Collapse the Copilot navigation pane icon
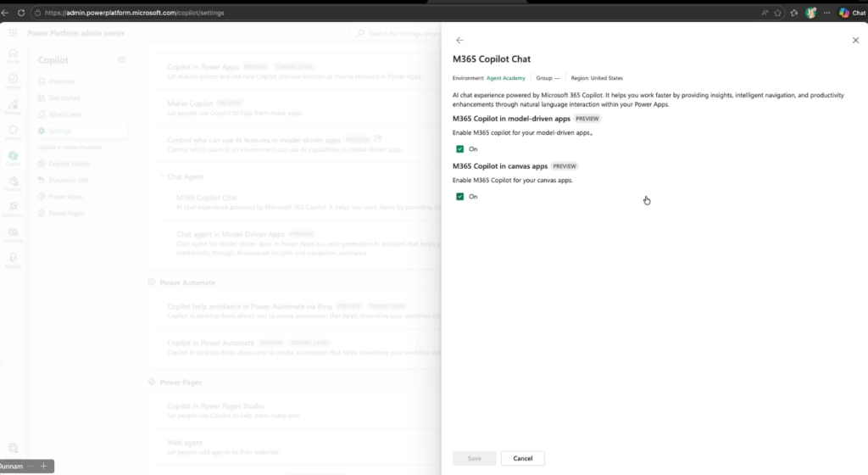This screenshot has width=868, height=475. (122, 59)
